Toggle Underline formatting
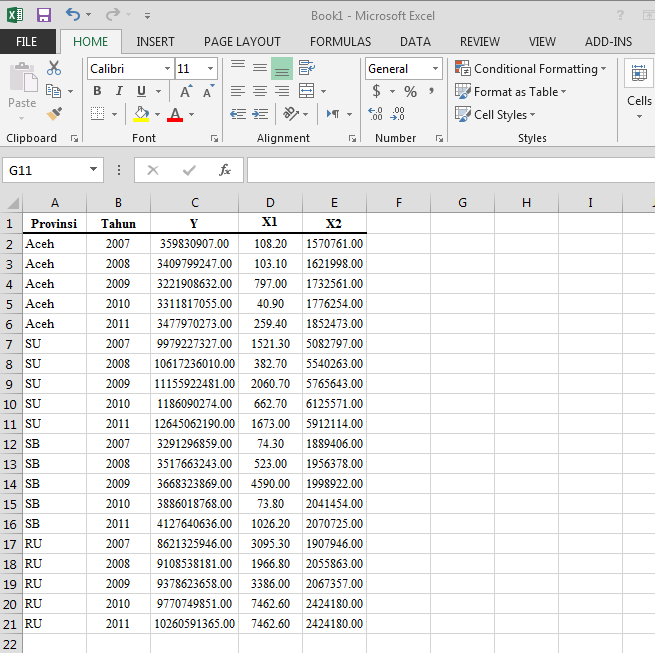Screen dimensions: 655x653 [x=141, y=91]
